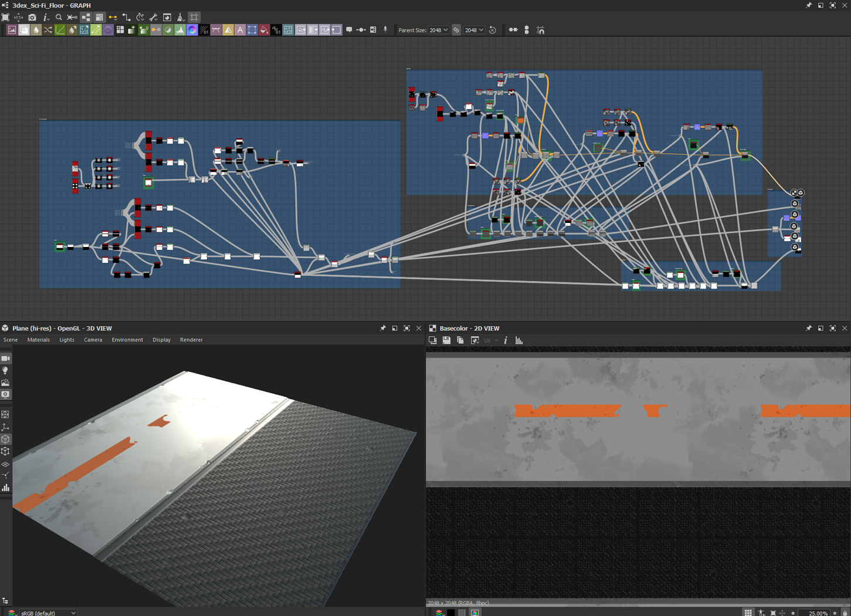This screenshot has width=851, height=616.
Task: Open the Scene menu in the 3D view
Action: coord(11,340)
